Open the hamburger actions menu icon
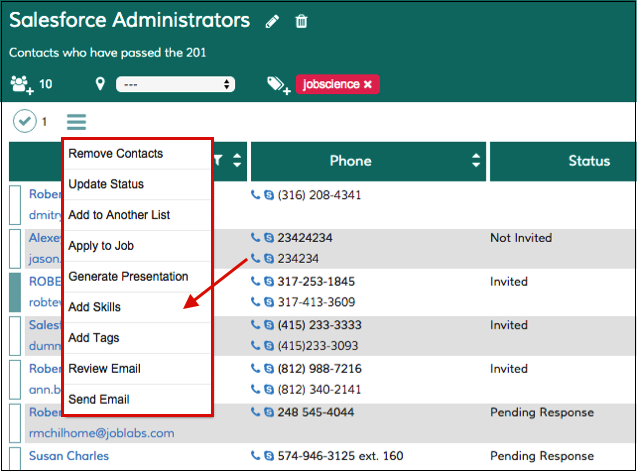 [x=76, y=122]
